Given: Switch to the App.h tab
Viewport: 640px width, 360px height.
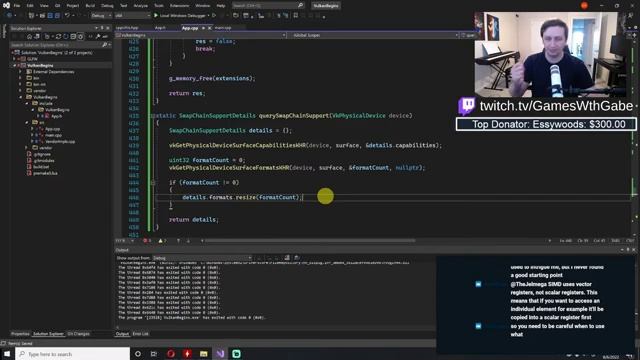Looking at the screenshot, I should (x=160, y=28).
